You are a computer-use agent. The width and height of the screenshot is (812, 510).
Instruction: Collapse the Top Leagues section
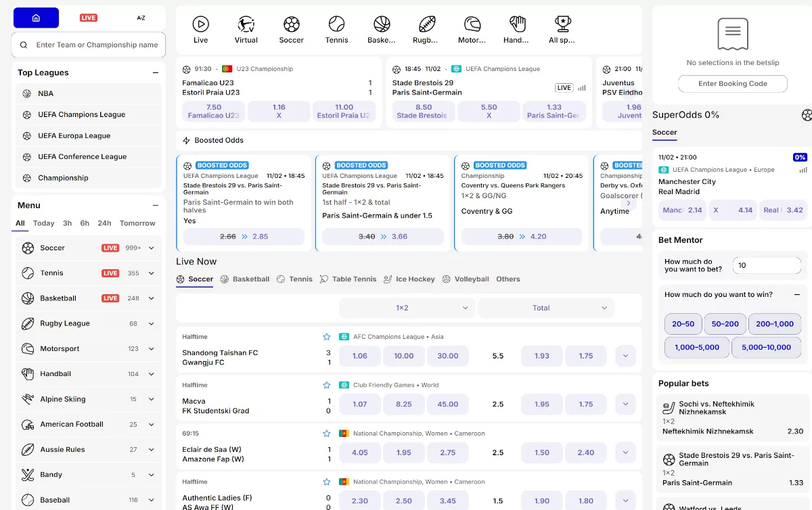click(x=156, y=73)
